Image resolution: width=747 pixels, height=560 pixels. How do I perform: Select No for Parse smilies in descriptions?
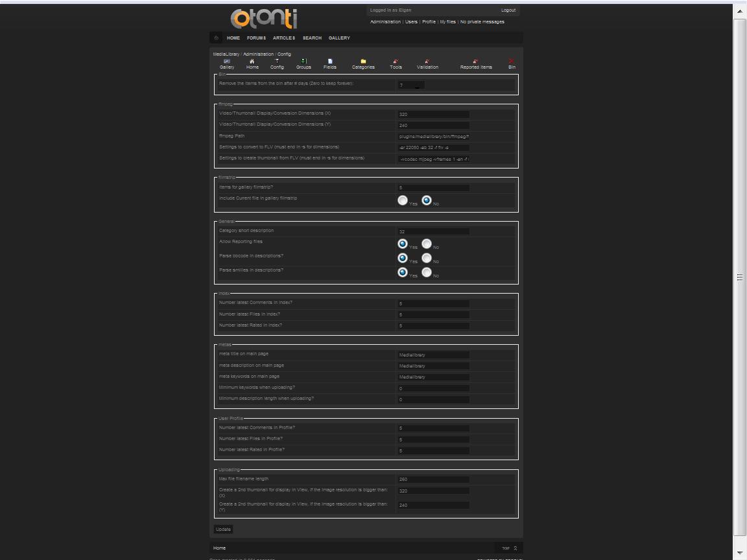[x=427, y=272]
